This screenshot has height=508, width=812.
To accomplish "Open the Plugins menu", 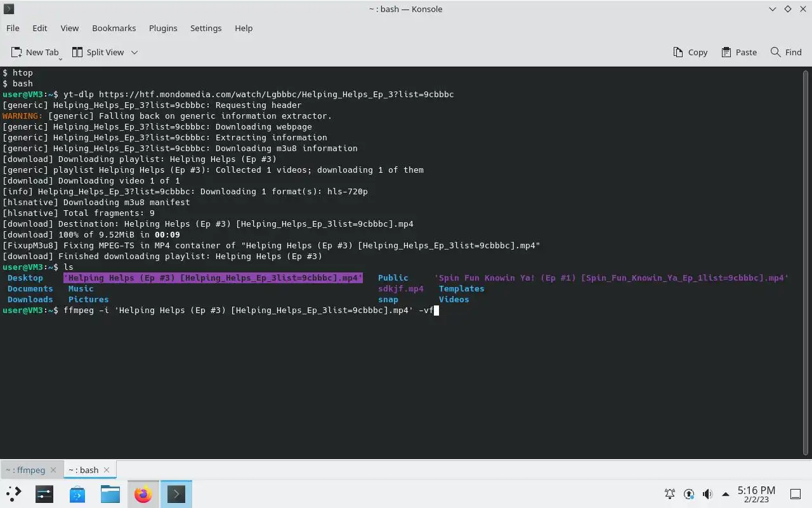I will (163, 28).
